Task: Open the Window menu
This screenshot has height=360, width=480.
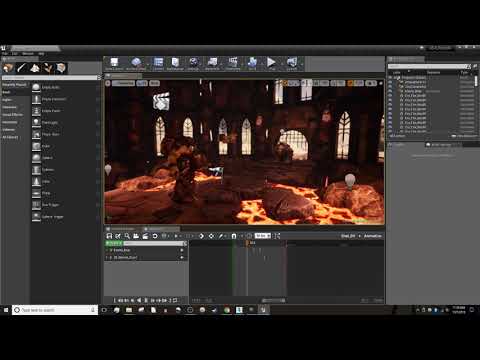Action: tap(28, 54)
